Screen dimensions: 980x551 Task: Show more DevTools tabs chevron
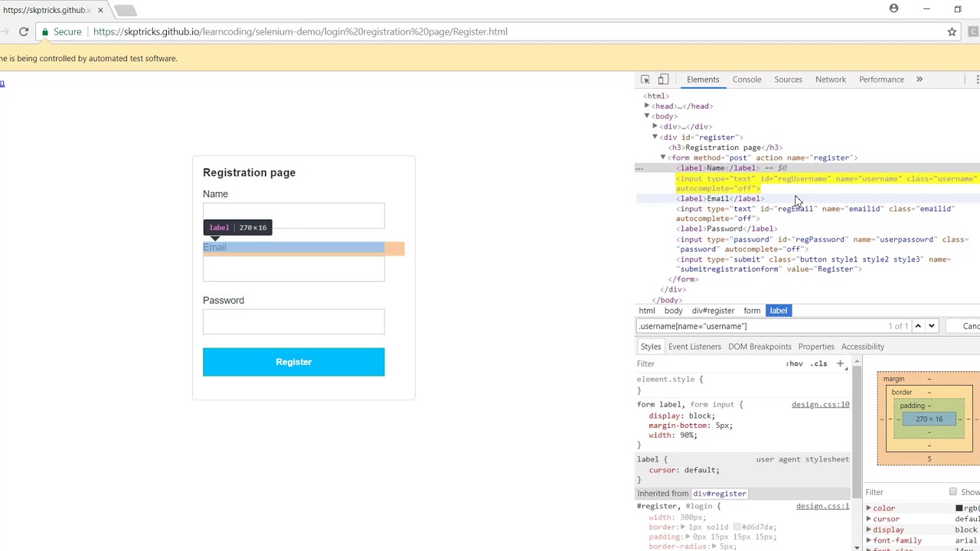920,80
